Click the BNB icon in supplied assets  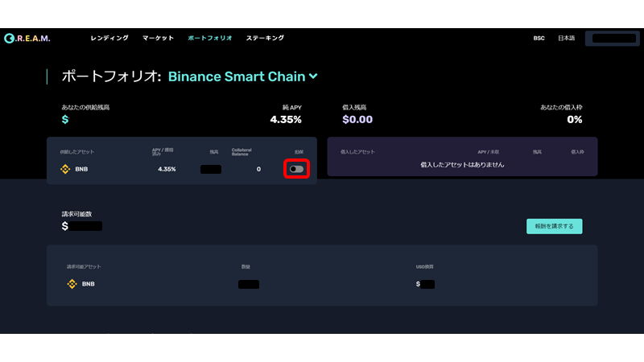tap(65, 169)
